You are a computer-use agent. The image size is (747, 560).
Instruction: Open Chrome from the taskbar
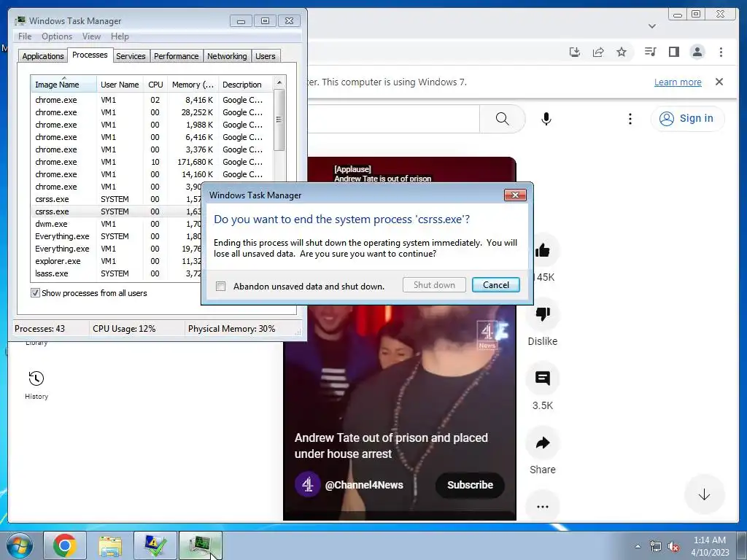pyautogui.click(x=65, y=545)
